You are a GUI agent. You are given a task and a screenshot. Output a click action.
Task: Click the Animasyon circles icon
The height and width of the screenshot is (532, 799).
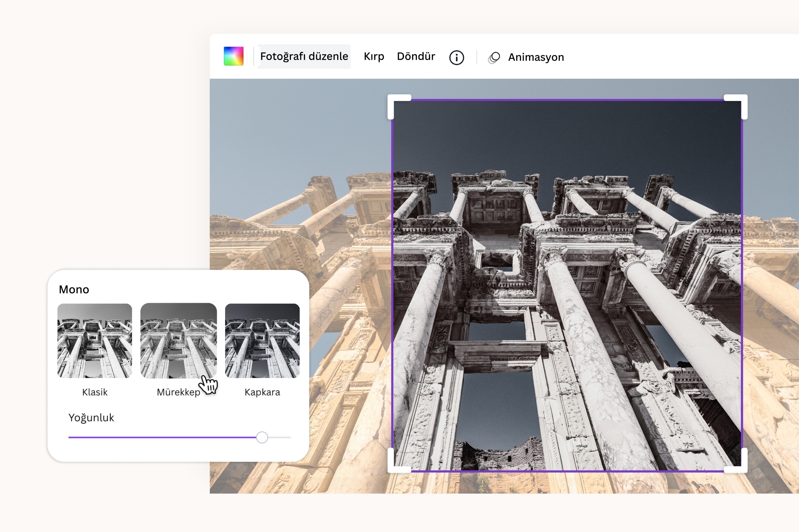(x=494, y=58)
